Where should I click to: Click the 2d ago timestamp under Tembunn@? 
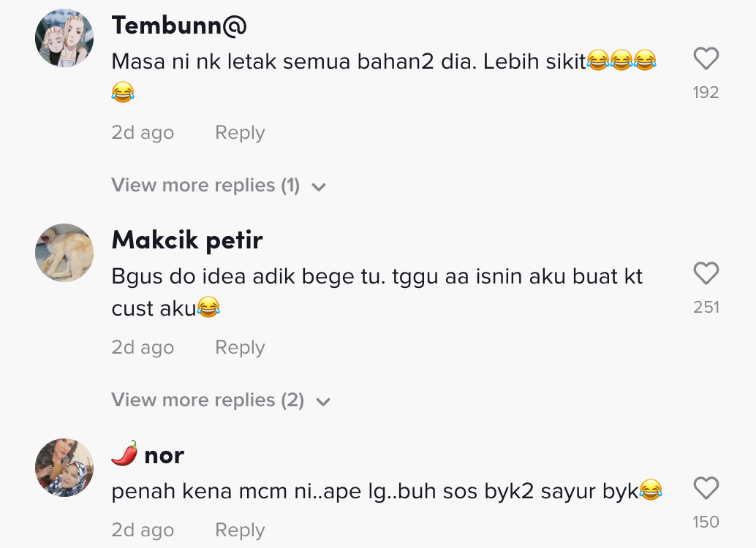click(x=143, y=133)
